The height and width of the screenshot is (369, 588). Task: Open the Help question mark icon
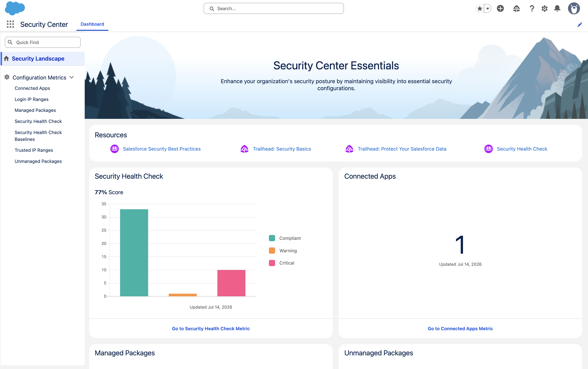(532, 9)
